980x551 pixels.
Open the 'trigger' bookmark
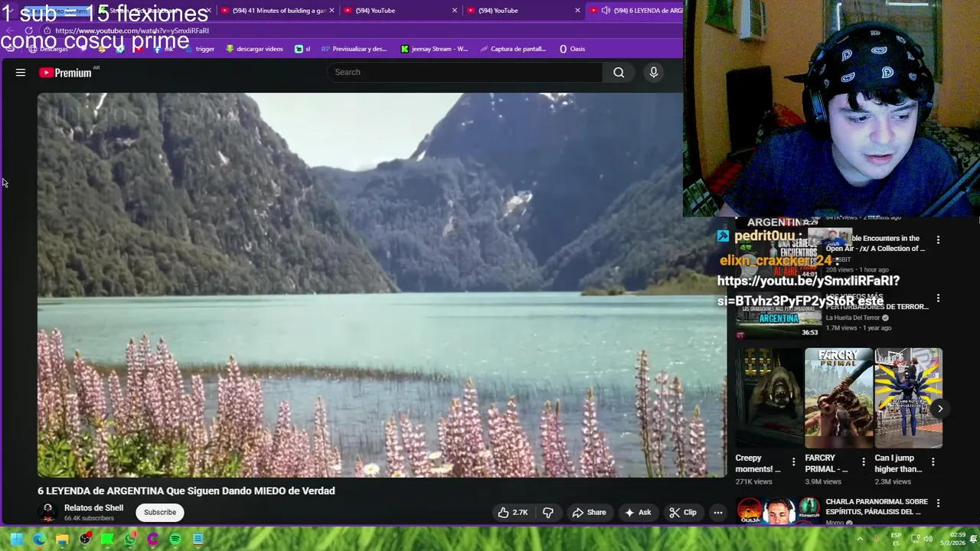[x=200, y=49]
